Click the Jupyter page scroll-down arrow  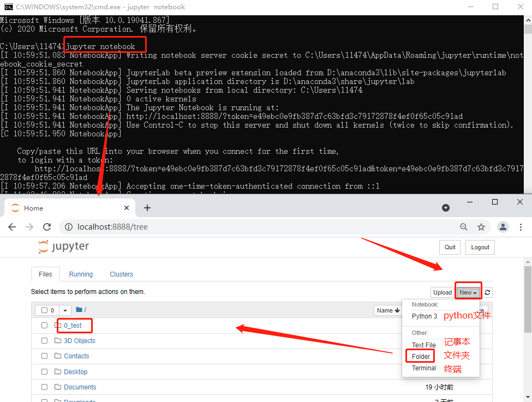(x=528, y=397)
